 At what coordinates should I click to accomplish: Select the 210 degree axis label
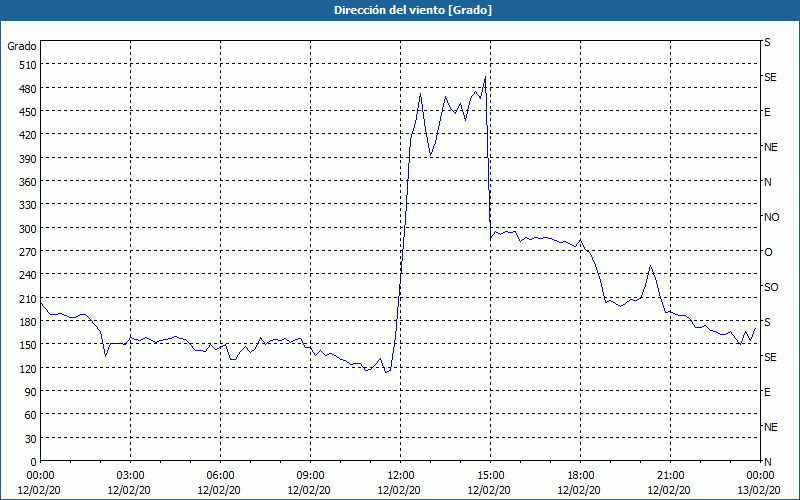[28, 298]
